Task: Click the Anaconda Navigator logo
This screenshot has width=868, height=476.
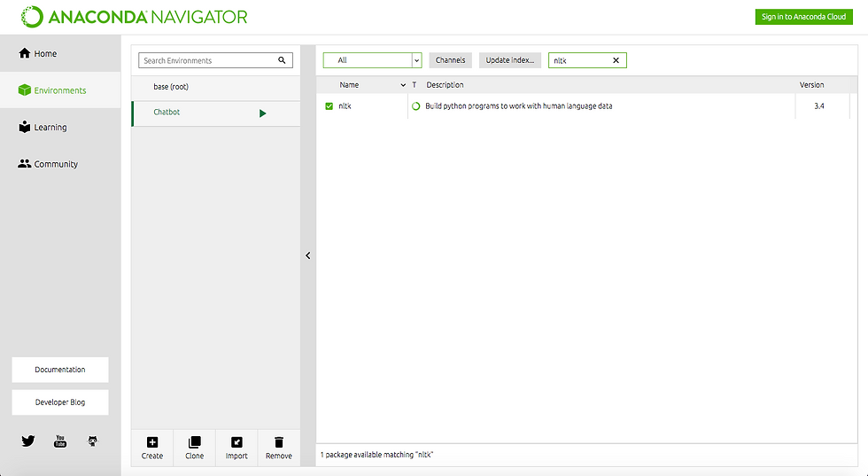Action: [x=135, y=17]
